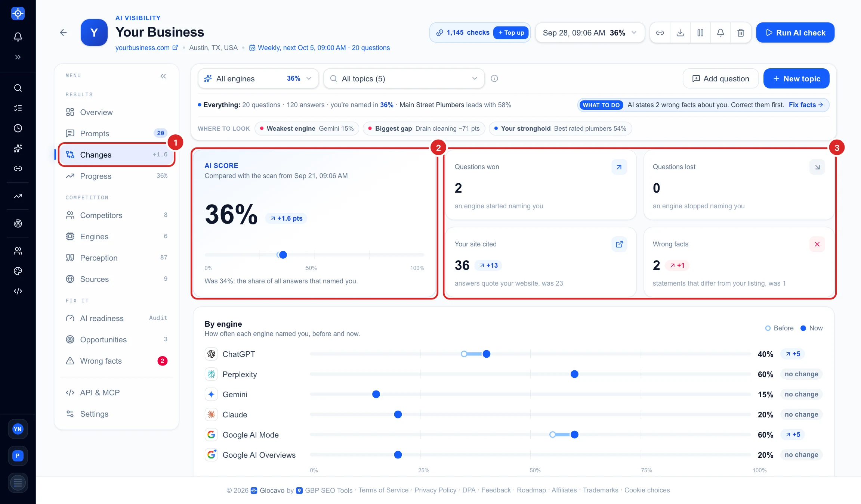Select Progress menu item
Screen dimensions: 861x504
(x=117, y=176)
